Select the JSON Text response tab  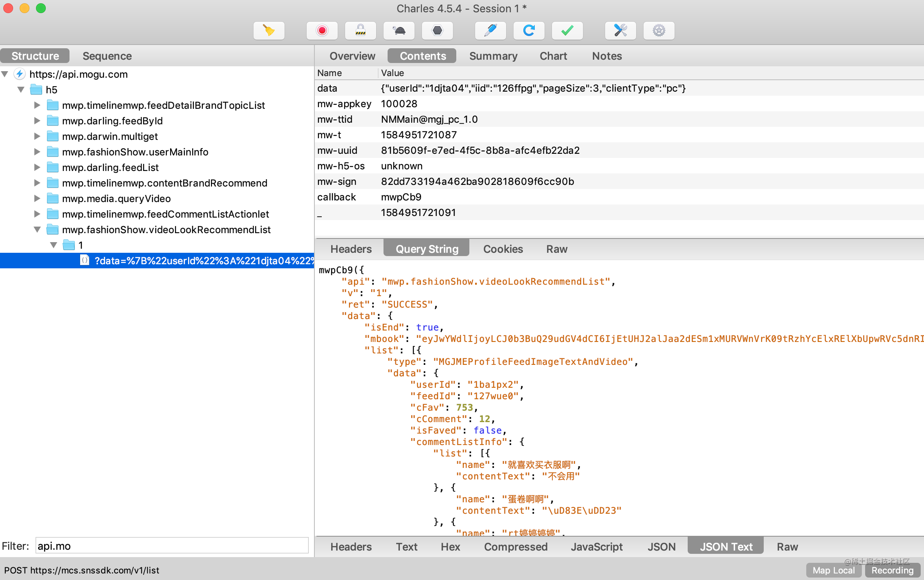726,546
